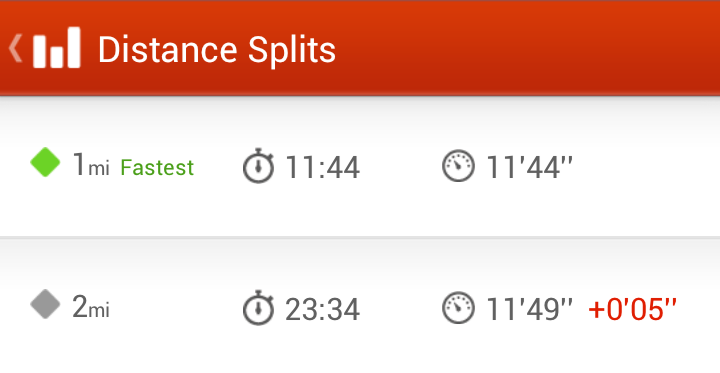Click the green Fastest label

pos(157,168)
